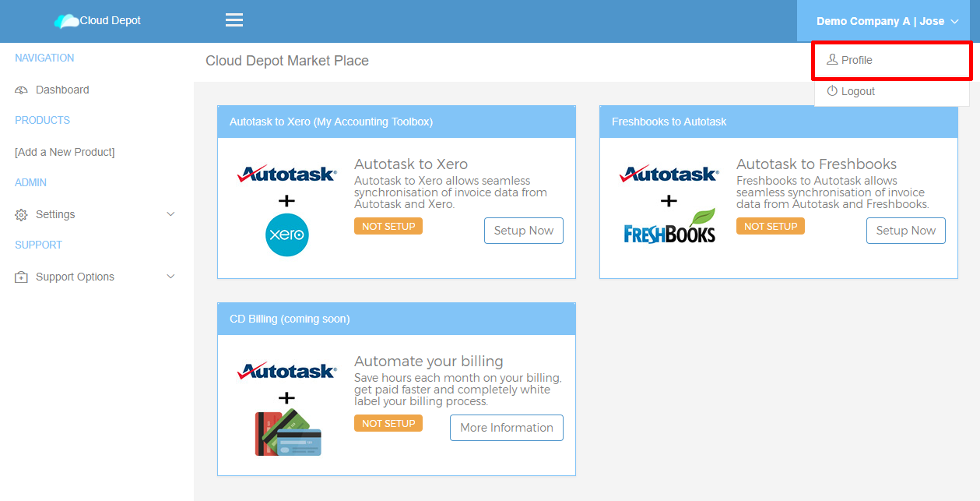
Task: Toggle the hamburger menu icon
Action: click(x=234, y=20)
